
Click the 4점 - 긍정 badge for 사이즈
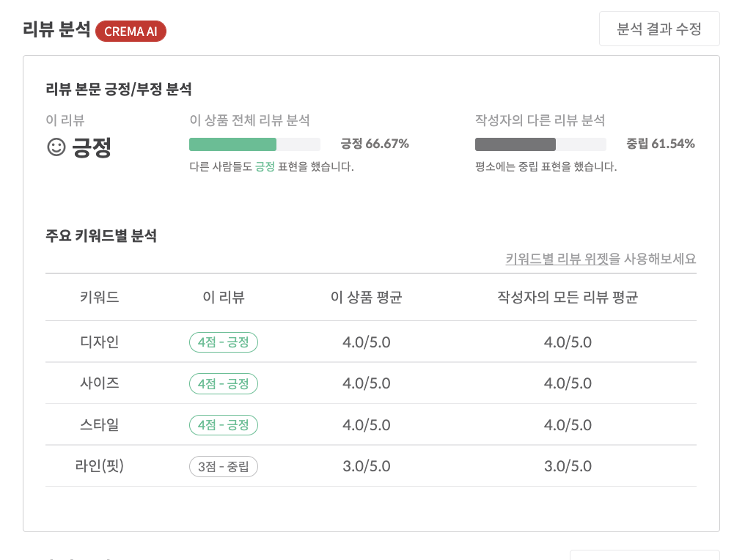coord(223,383)
